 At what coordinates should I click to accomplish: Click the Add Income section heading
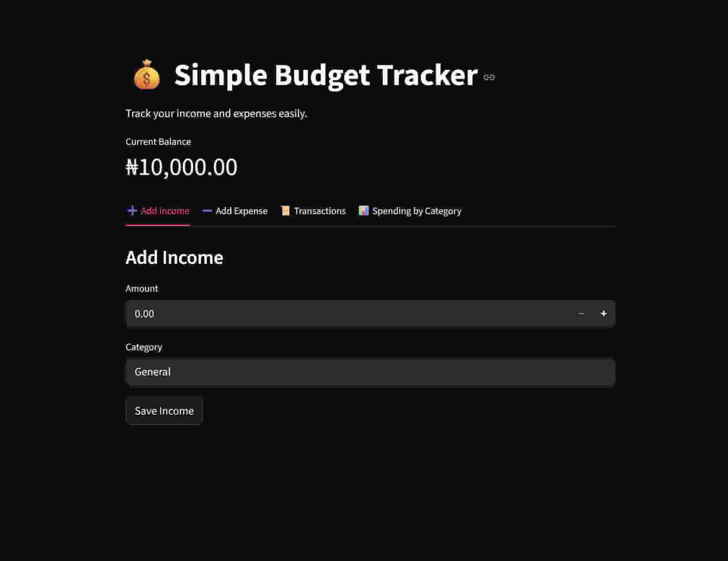pos(174,257)
